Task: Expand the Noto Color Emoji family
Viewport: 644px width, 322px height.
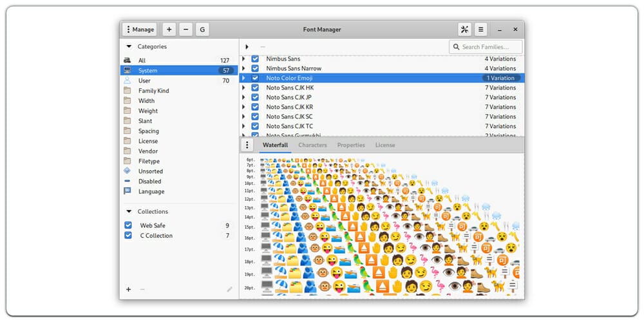Action: pos(243,78)
